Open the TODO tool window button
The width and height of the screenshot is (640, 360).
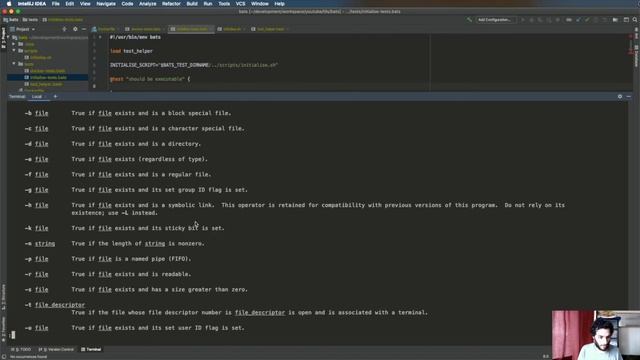click(21, 349)
